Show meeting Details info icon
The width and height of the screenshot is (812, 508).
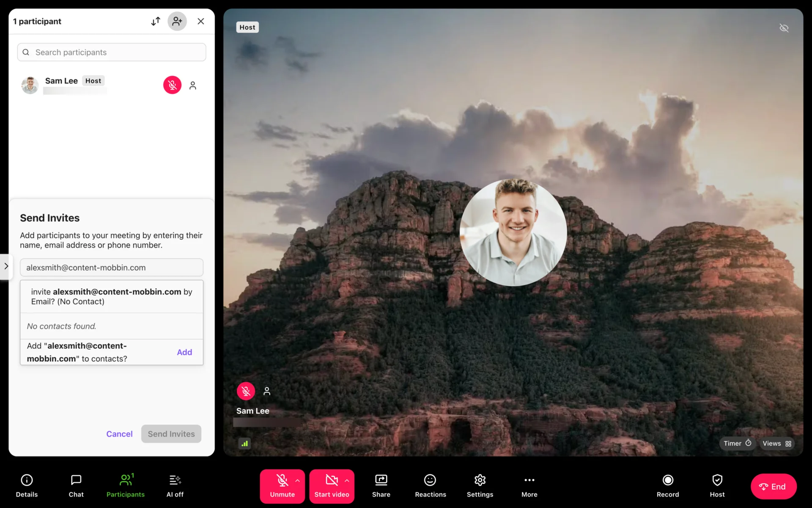coord(27,486)
